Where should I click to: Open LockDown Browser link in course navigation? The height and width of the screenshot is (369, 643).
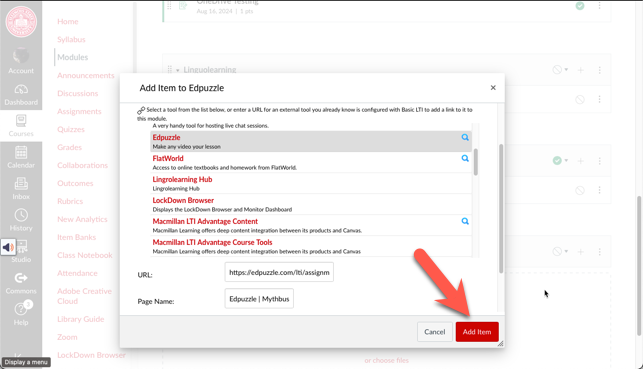point(91,355)
